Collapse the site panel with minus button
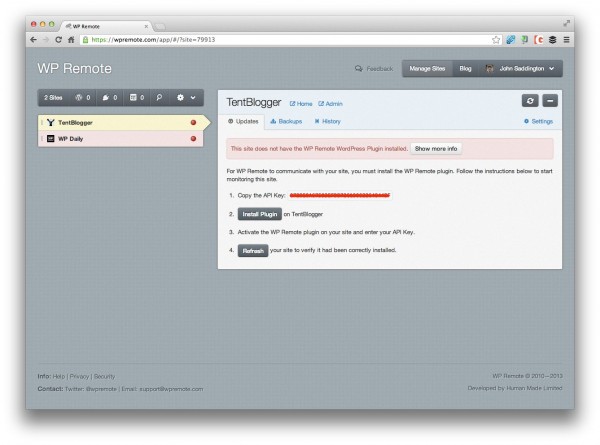The height and width of the screenshot is (445, 600). (x=550, y=101)
